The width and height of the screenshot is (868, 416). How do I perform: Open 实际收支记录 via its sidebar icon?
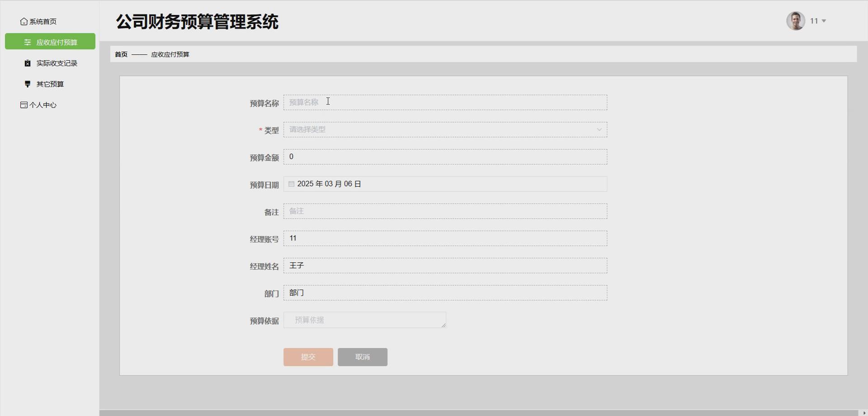27,63
